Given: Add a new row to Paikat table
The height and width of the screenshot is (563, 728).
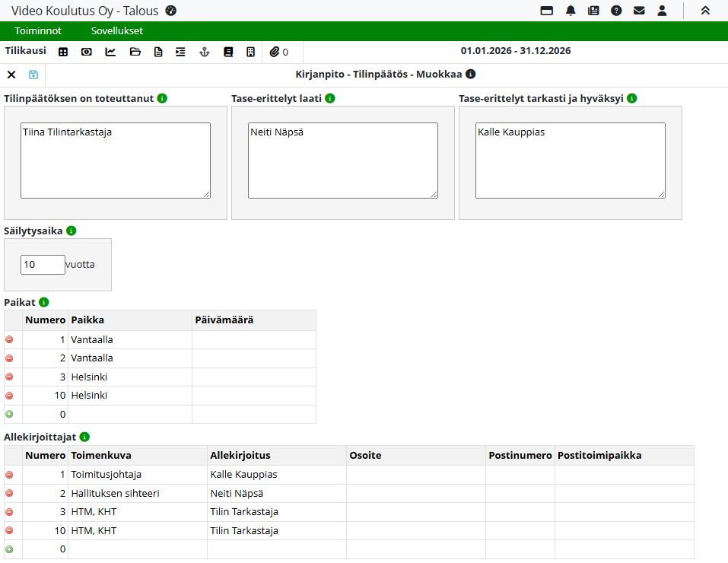Looking at the screenshot, I should coord(9,414).
